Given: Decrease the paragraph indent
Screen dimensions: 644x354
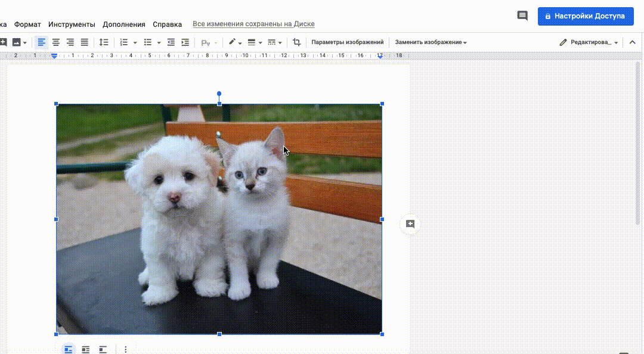Looking at the screenshot, I should (x=171, y=42).
